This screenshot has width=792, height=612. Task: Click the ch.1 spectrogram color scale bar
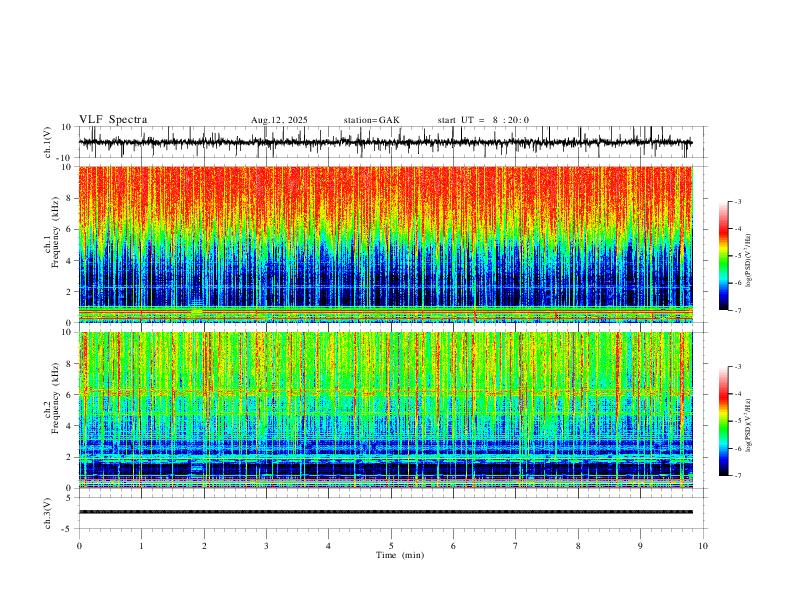click(x=724, y=256)
